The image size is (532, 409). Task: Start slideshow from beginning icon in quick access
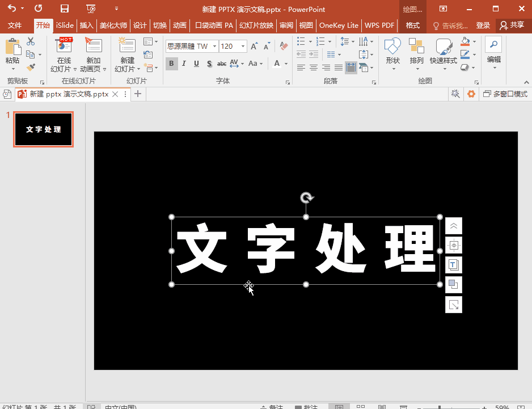91,9
